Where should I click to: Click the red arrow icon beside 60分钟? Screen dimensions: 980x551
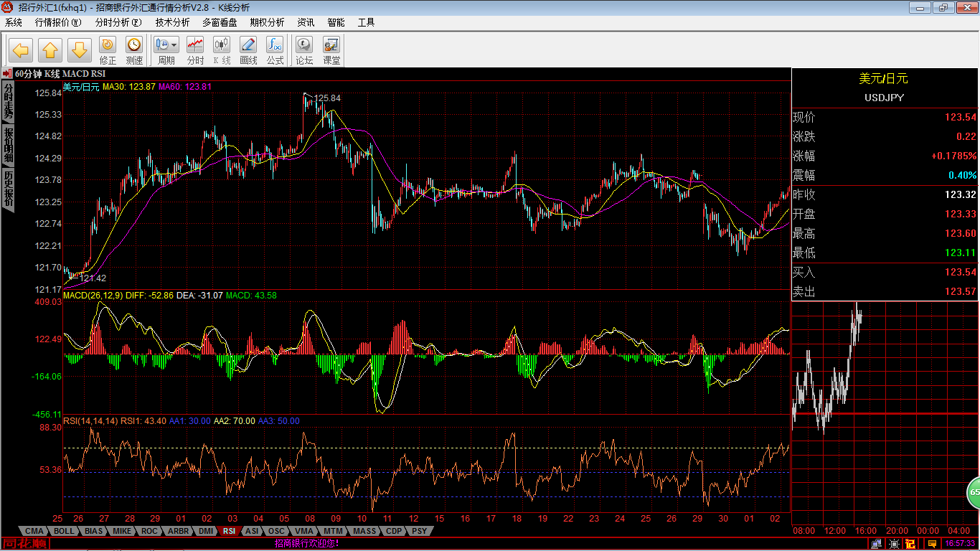(6, 73)
